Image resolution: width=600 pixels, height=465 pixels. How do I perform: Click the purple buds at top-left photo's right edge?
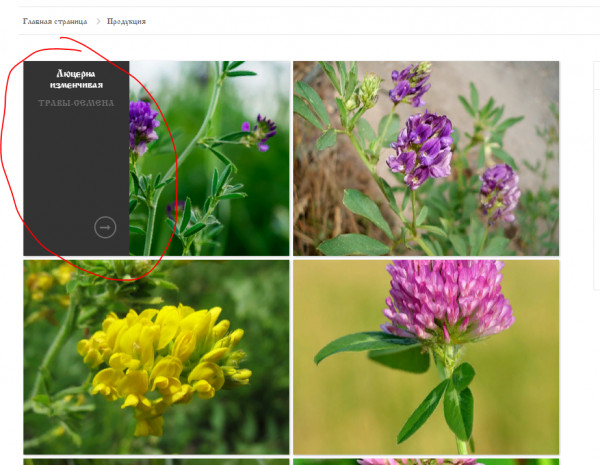click(x=262, y=127)
